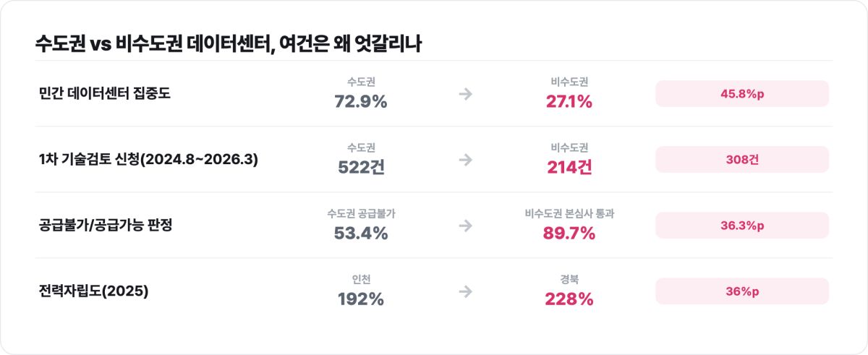Click the arrow icon in 공급불가/공급가능 판정 row
The height and width of the screenshot is (355, 868).
[466, 226]
